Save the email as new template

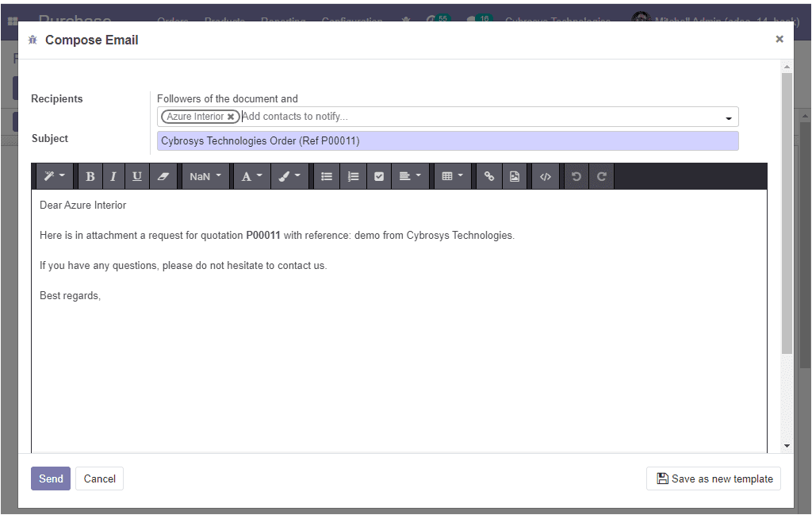click(x=714, y=478)
